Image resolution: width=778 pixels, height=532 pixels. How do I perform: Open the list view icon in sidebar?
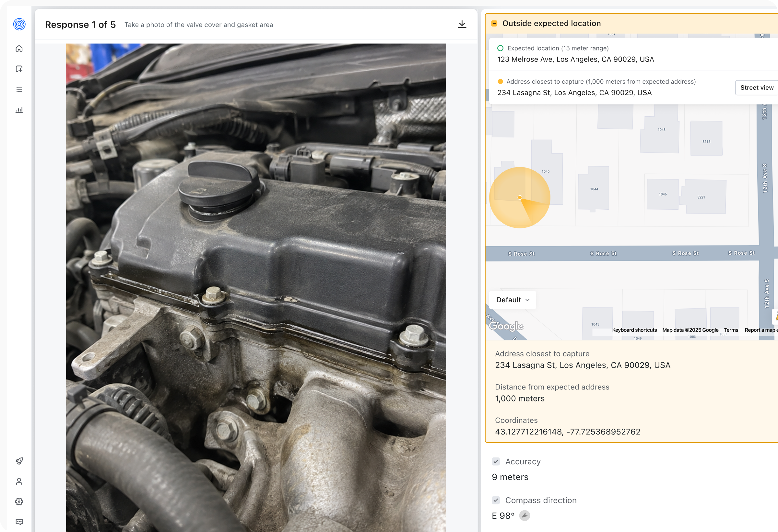coord(19,89)
